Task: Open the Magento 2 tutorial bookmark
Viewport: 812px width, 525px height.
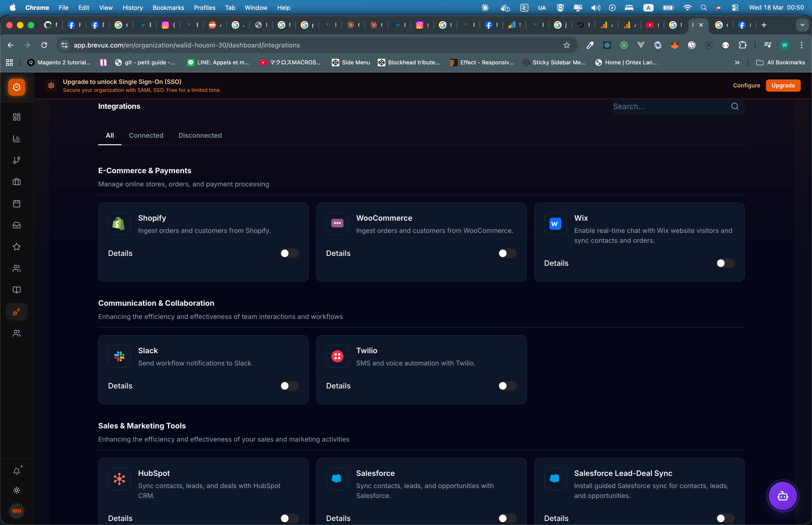Action: 59,62
